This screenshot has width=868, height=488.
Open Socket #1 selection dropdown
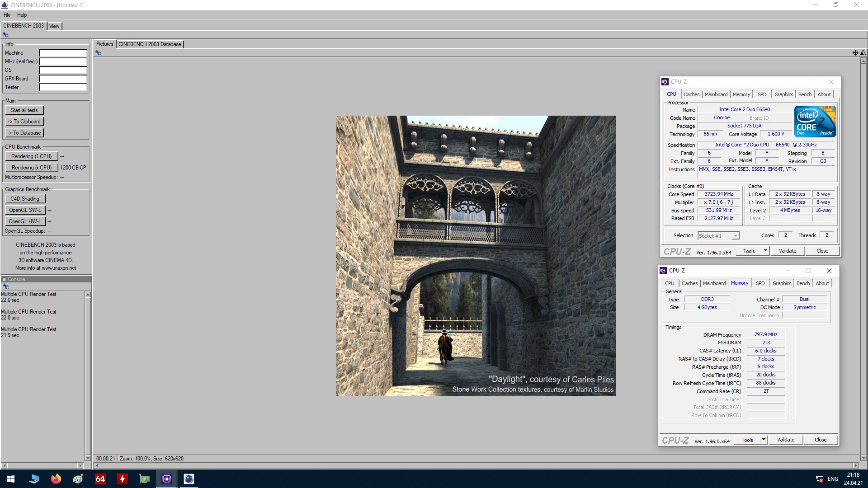point(718,235)
